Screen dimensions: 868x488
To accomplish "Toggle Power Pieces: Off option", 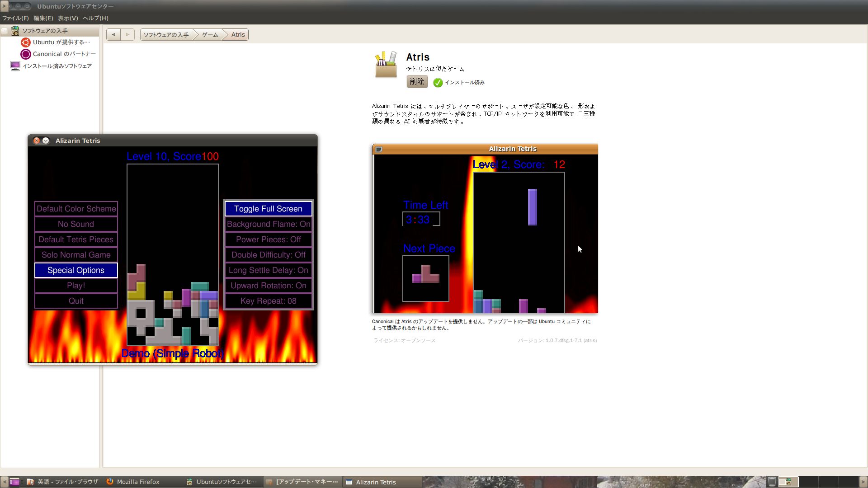I will pyautogui.click(x=269, y=239).
